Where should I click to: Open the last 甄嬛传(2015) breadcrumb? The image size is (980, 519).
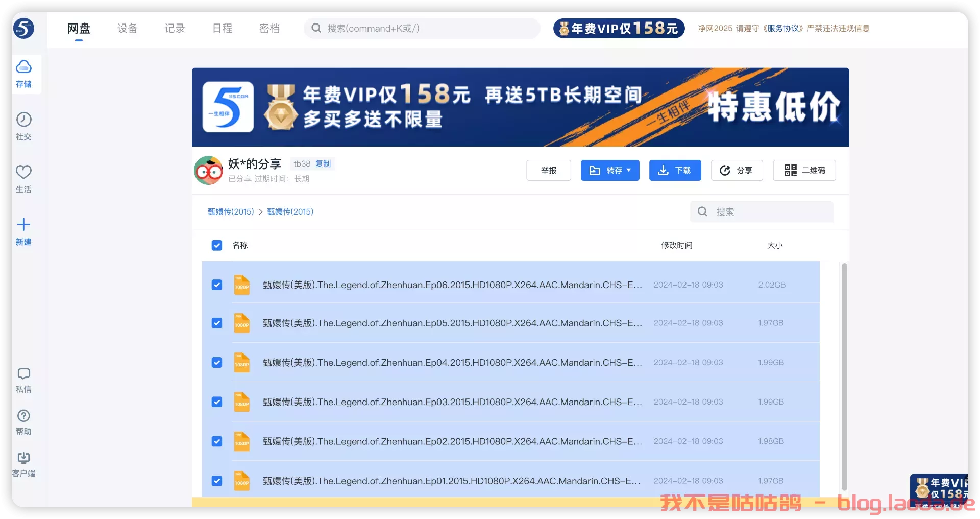tap(290, 211)
